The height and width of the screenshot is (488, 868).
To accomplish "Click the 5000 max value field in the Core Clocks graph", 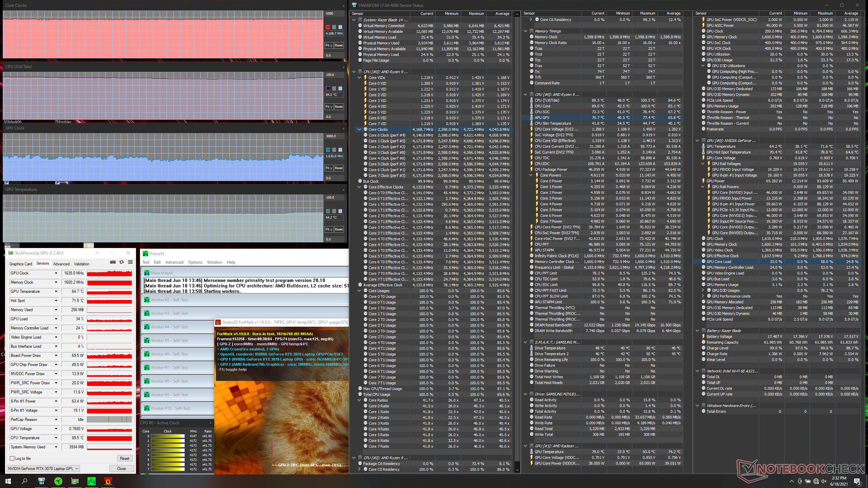I will click(335, 14).
